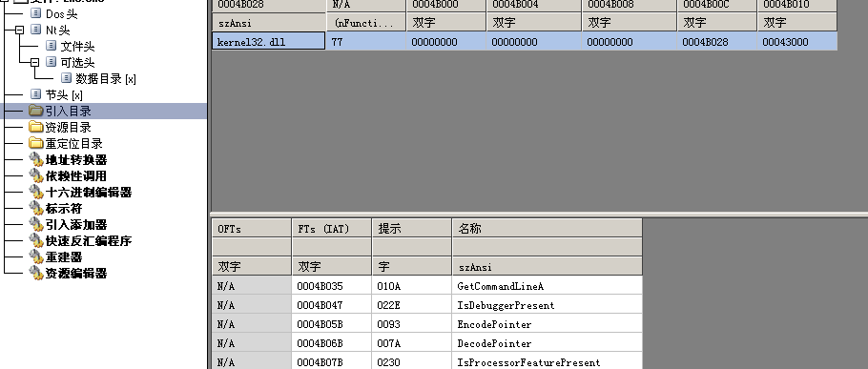The height and width of the screenshot is (369, 868).
Task: Click the 00043000 cell
Action: (x=796, y=42)
